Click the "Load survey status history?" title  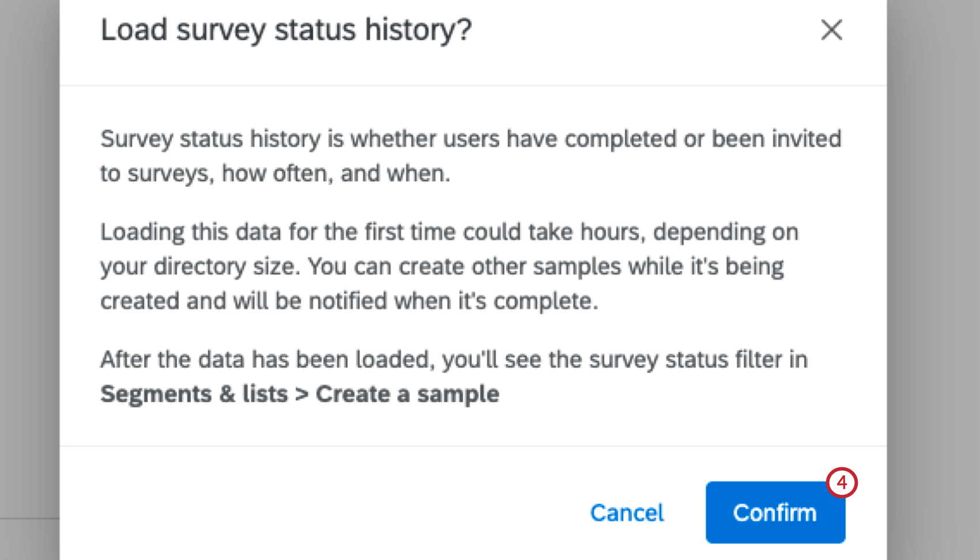pos(286,30)
